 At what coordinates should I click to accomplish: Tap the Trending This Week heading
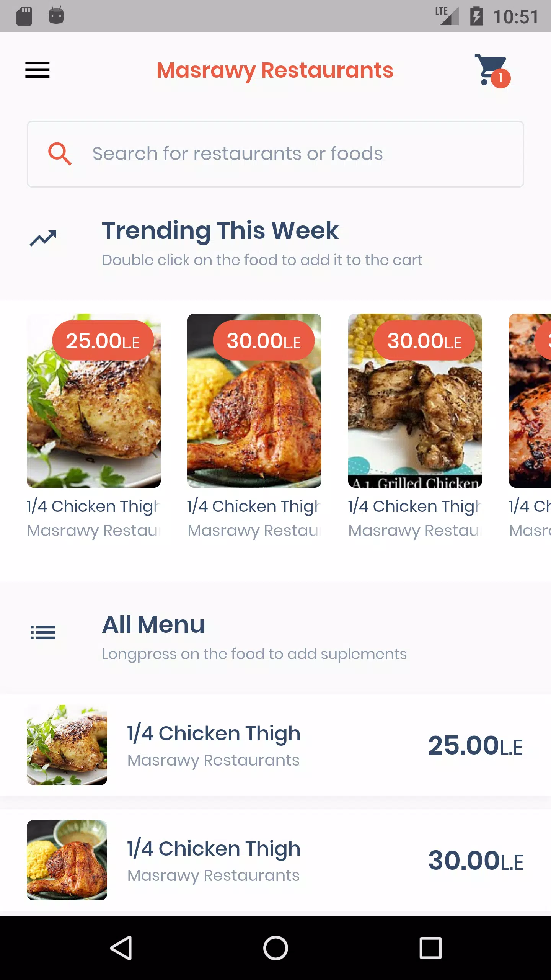[x=220, y=231]
